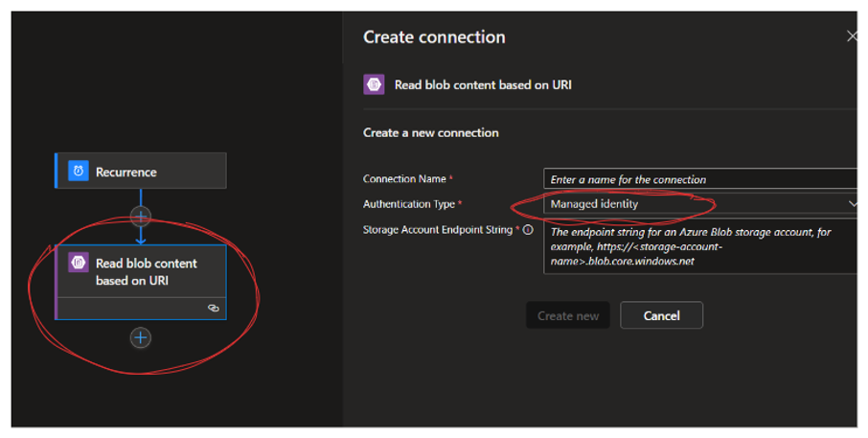Click the Authentication Type field label
The height and width of the screenshot is (438, 868).
pos(409,204)
